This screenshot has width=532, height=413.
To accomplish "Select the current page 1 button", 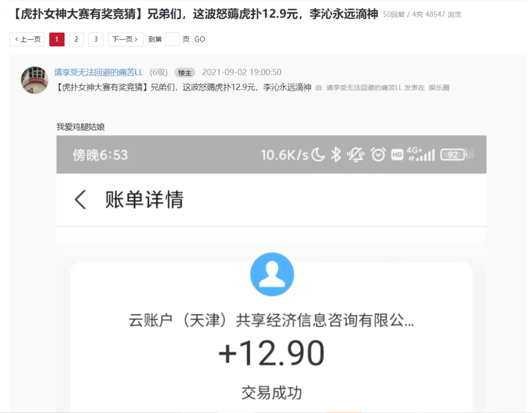I will (x=57, y=39).
